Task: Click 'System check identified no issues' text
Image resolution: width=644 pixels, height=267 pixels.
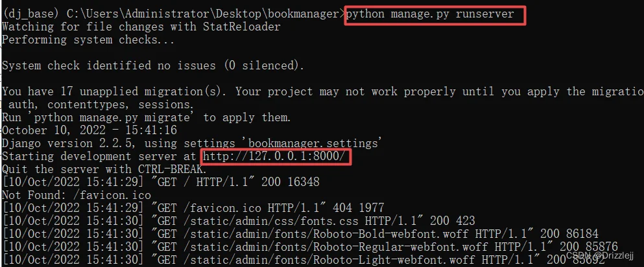Action: 112,65
